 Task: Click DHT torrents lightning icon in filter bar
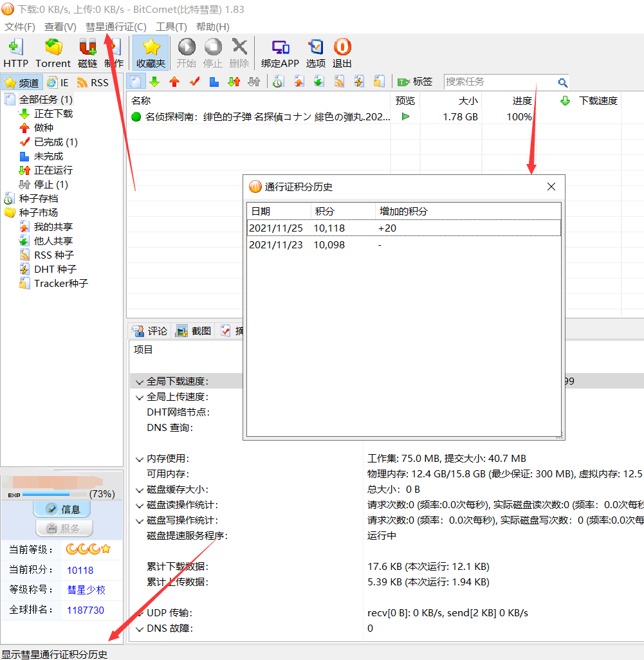[359, 82]
